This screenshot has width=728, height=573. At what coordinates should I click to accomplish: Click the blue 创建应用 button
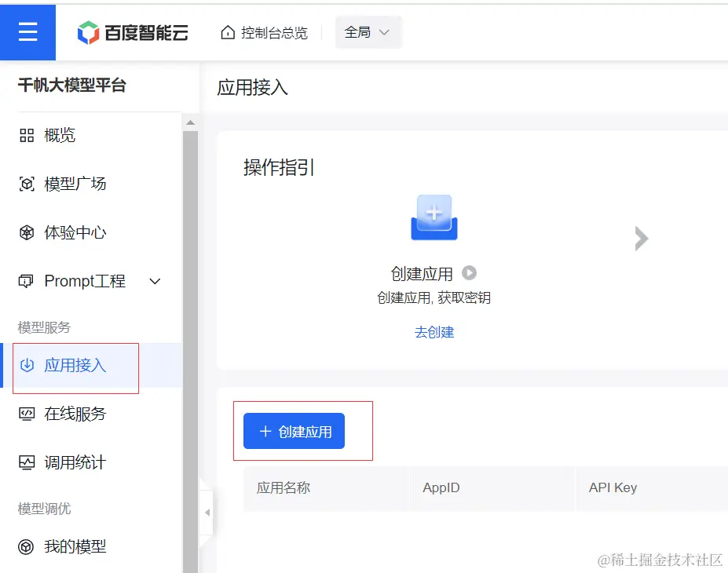(x=294, y=431)
